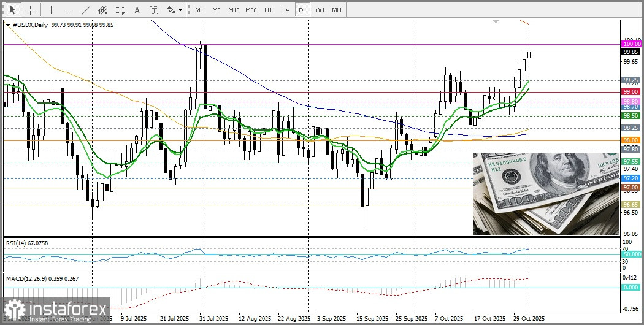This screenshot has width=644, height=325.
Task: Pick the equidistant channel tool
Action: pyautogui.click(x=102, y=10)
